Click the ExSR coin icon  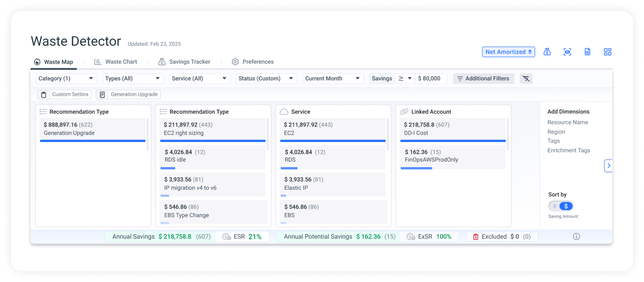point(411,236)
